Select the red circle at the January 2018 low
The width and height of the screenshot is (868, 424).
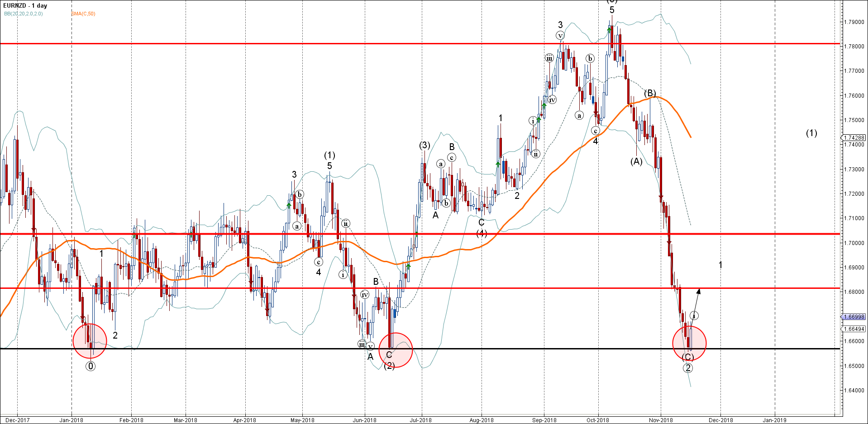pos(90,341)
